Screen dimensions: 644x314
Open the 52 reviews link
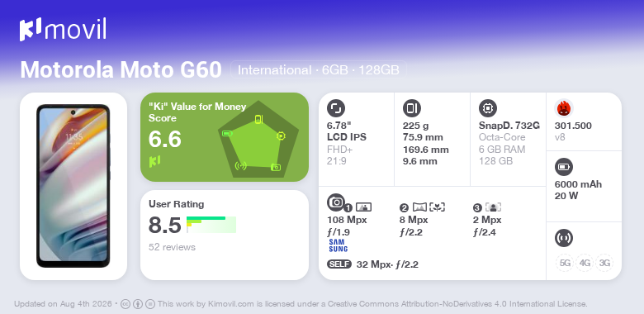pos(172,247)
